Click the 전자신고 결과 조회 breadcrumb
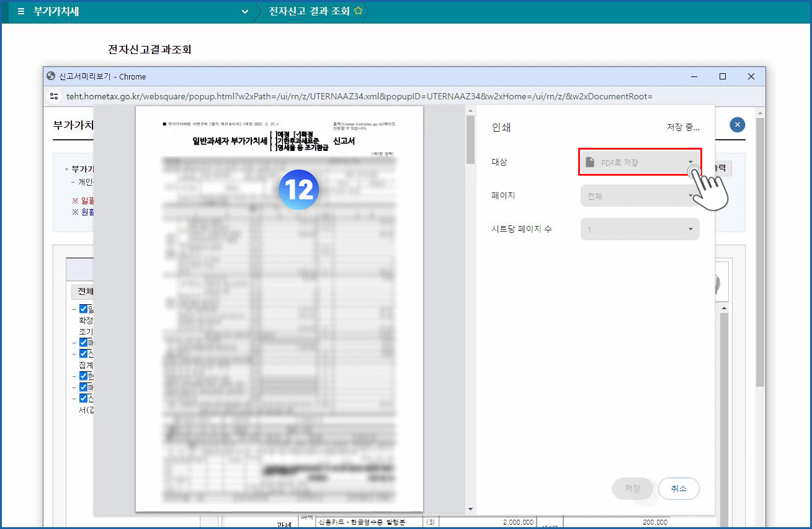Screen dimensions: 812x529 pos(309,11)
